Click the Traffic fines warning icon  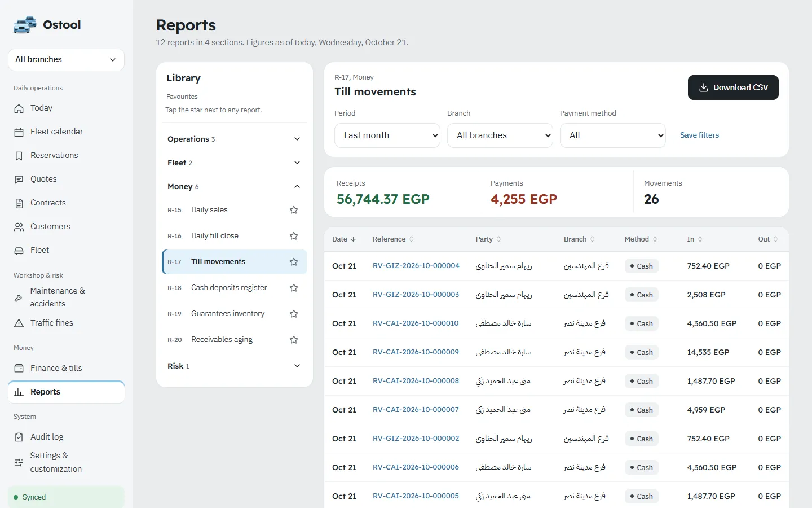click(19, 323)
